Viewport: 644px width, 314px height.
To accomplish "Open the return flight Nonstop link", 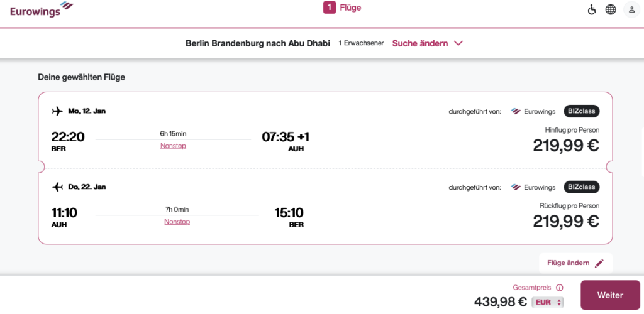I will 177,222.
